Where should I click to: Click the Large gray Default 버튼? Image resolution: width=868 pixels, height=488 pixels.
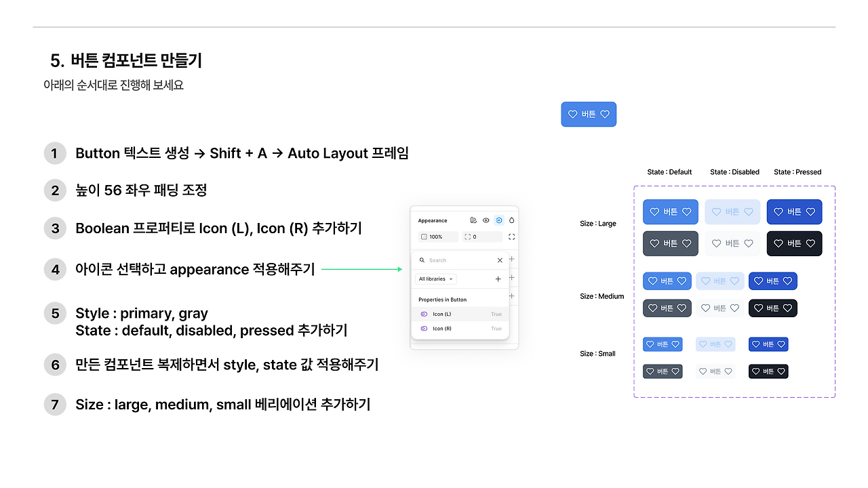(671, 243)
